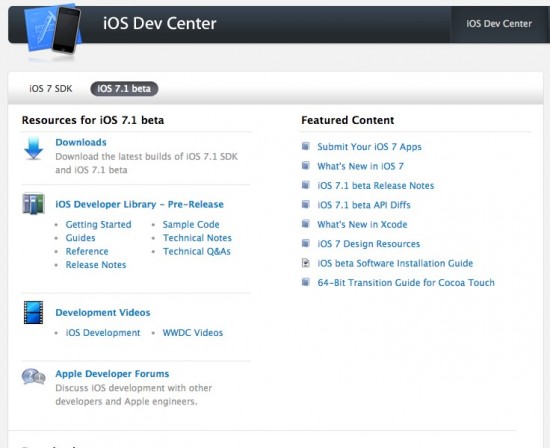
Task: Click document icon beside iOS 7 Design Resources
Action: tap(306, 243)
